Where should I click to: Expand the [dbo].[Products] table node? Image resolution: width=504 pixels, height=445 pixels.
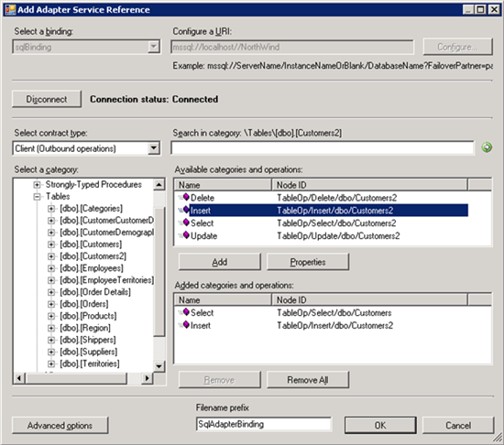pyautogui.click(x=50, y=316)
